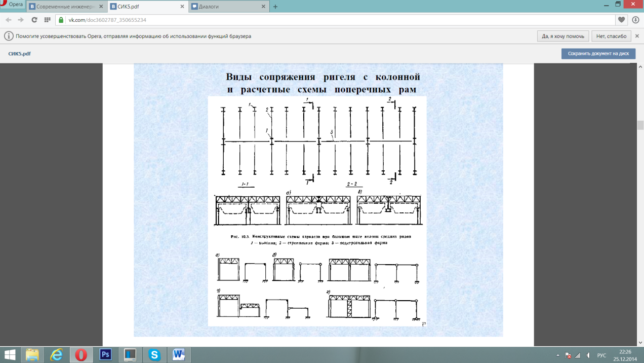Click the scrollbar down arrow

[640, 343]
